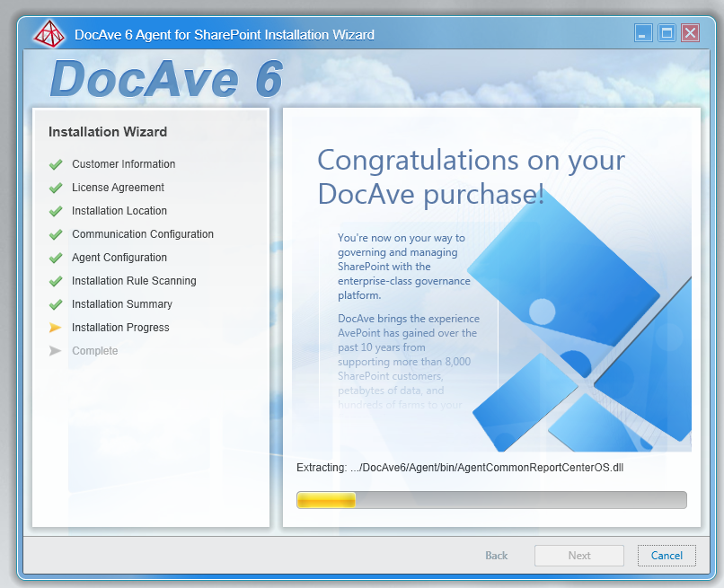Click the checkmark next to Communication Configuration
The image size is (724, 588).
(x=56, y=234)
